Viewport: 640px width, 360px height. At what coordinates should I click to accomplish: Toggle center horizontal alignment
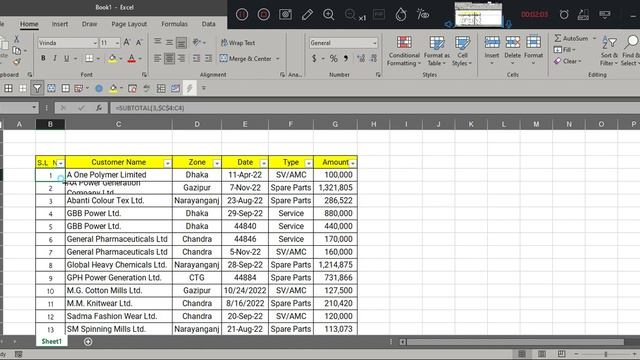(x=169, y=58)
